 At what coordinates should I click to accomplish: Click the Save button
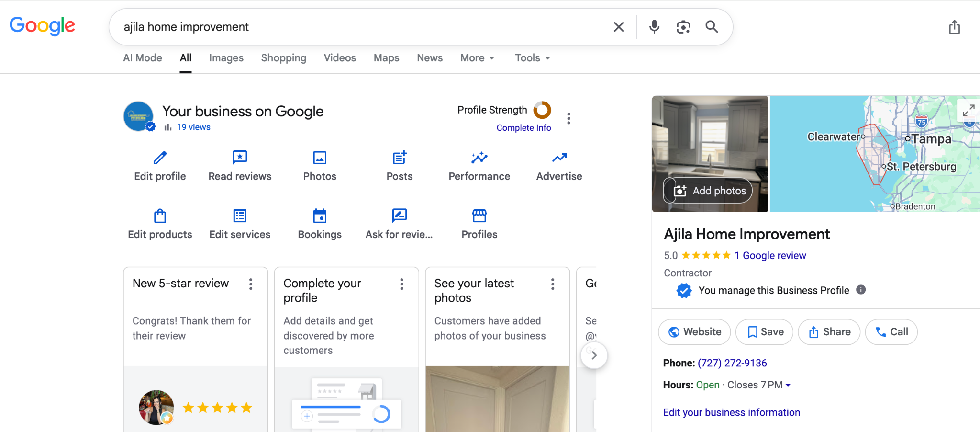click(764, 332)
